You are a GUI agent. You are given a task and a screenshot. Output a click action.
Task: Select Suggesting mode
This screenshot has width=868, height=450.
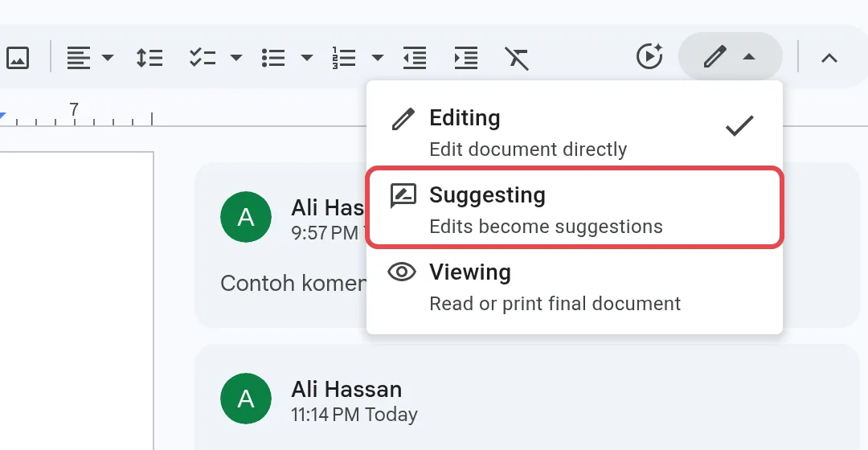tap(575, 207)
